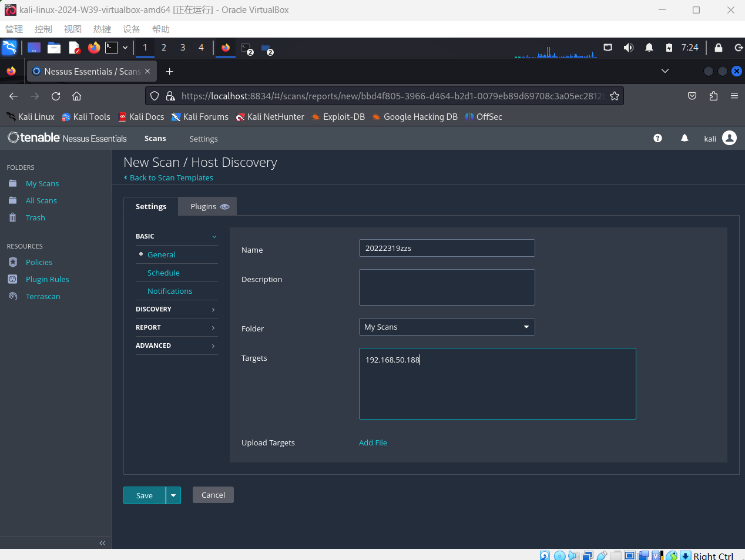This screenshot has width=745, height=560.
Task: Open the Folder My Scans dropdown
Action: (x=447, y=327)
